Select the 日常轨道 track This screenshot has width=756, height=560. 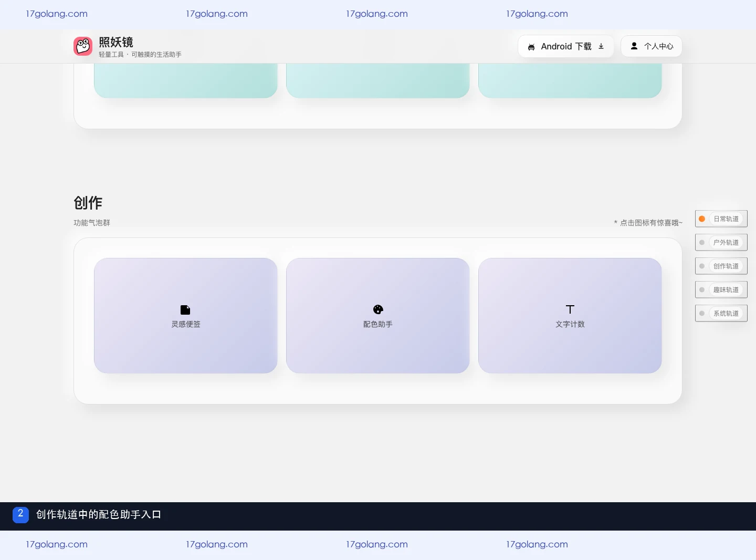721,219
